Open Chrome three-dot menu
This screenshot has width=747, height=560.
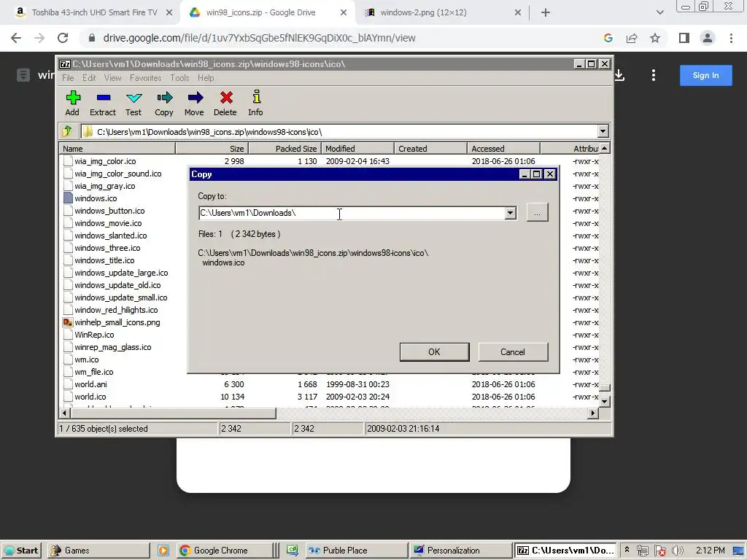point(731,38)
